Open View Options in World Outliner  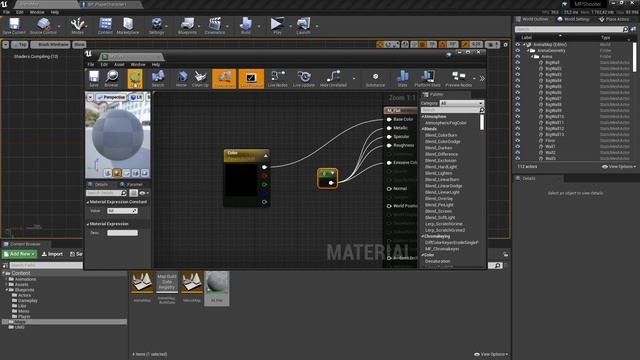tap(618, 167)
